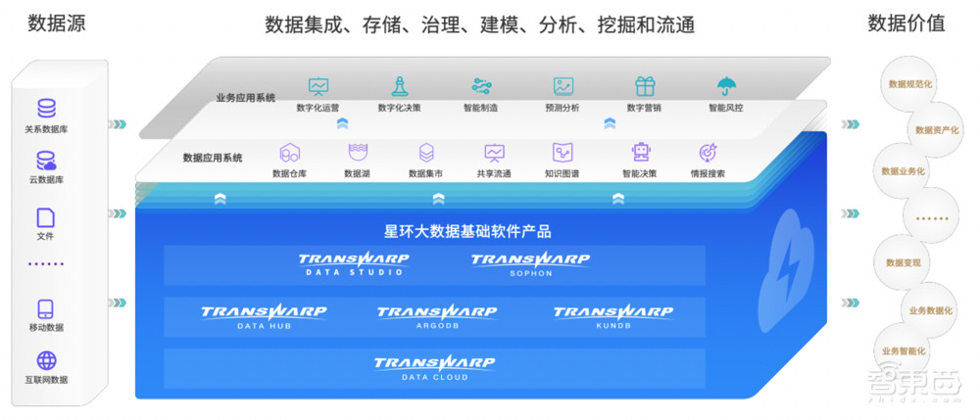Screen dimensions: 980x420
Task: Select the 移动数据 mobile device icon
Action: [x=46, y=308]
